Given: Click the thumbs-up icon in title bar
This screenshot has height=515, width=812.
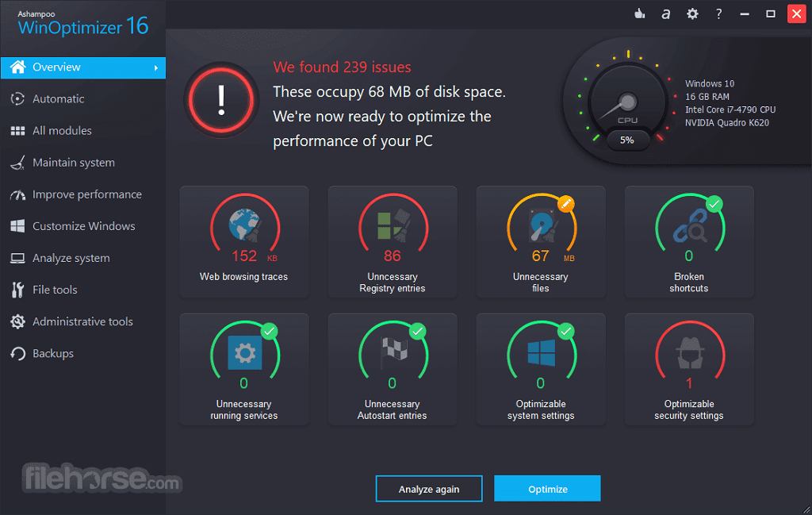Looking at the screenshot, I should click(x=640, y=14).
